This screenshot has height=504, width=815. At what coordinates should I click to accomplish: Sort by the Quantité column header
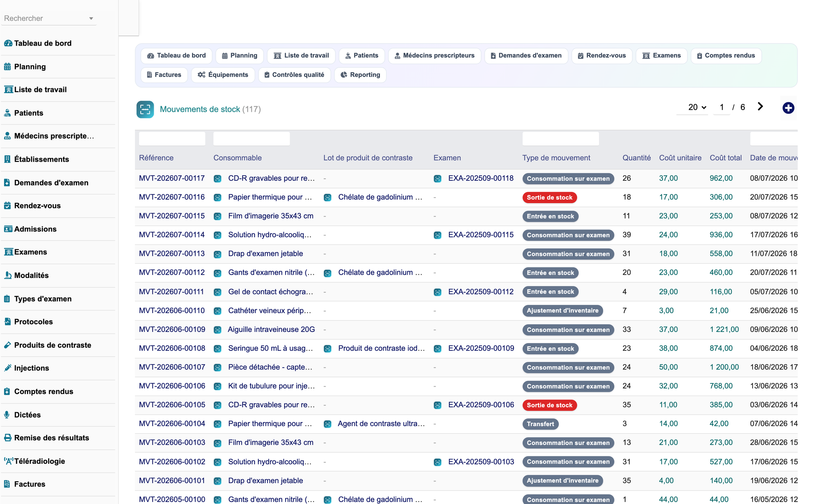636,158
